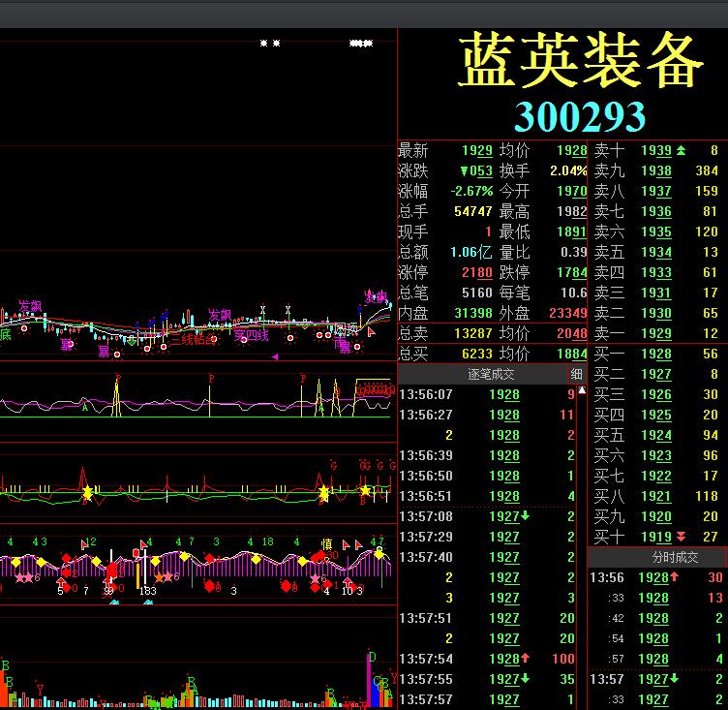This screenshot has height=710, width=728.
Task: Select the 卖八 ask row at 1937
Action: coord(657,191)
